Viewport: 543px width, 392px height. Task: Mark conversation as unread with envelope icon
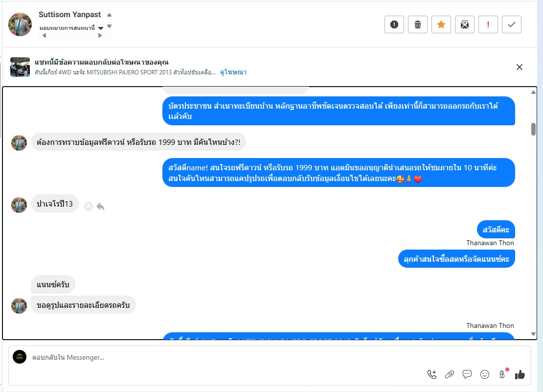tap(465, 24)
